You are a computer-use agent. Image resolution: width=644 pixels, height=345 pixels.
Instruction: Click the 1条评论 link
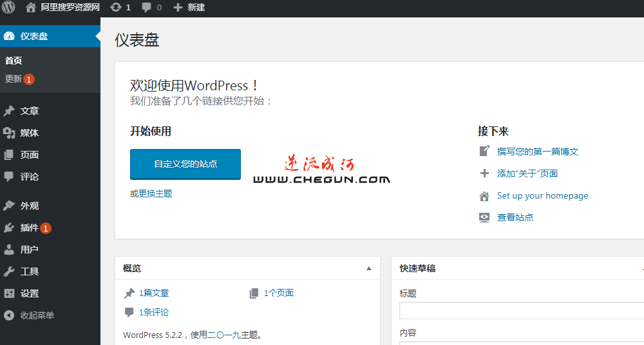click(154, 313)
